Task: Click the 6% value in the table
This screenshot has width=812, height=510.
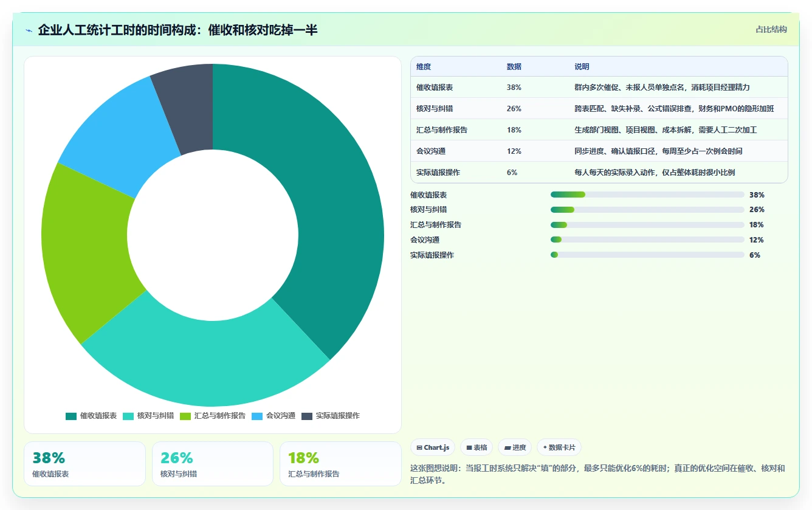Action: [x=512, y=173]
